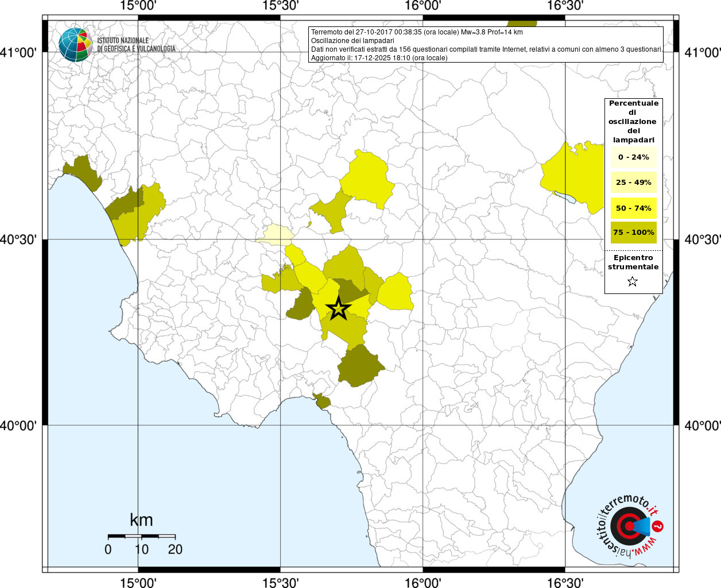
Task: Click the small olive municipality on southern coast
Action: click(322, 401)
